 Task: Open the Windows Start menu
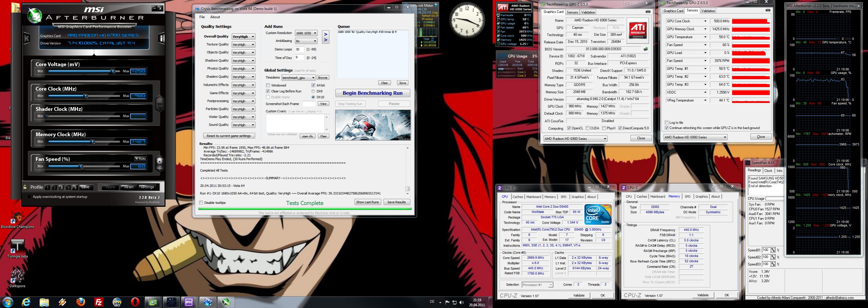(x=7, y=302)
